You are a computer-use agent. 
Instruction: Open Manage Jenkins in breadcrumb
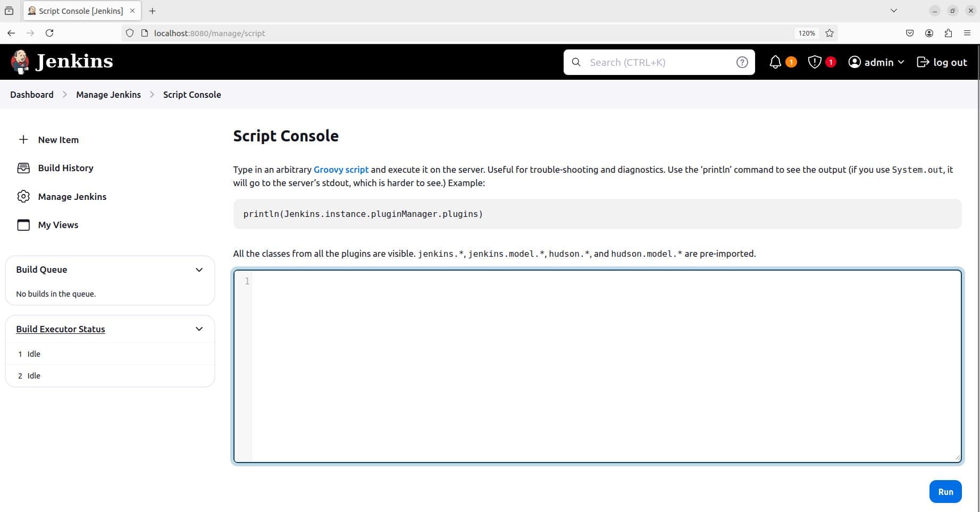(x=108, y=95)
